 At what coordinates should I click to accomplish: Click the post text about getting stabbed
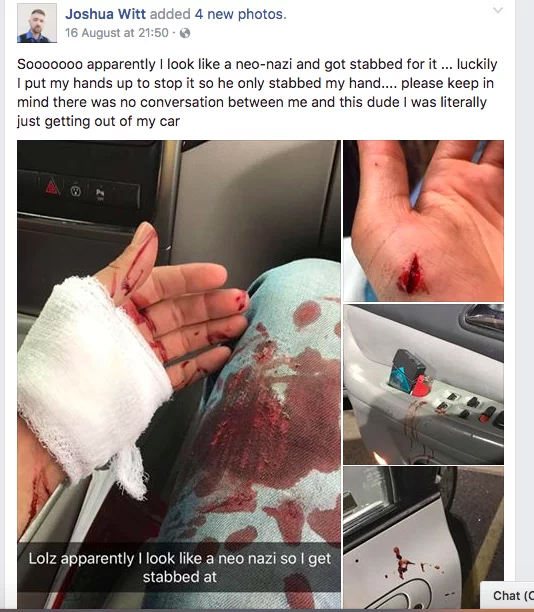(x=257, y=93)
